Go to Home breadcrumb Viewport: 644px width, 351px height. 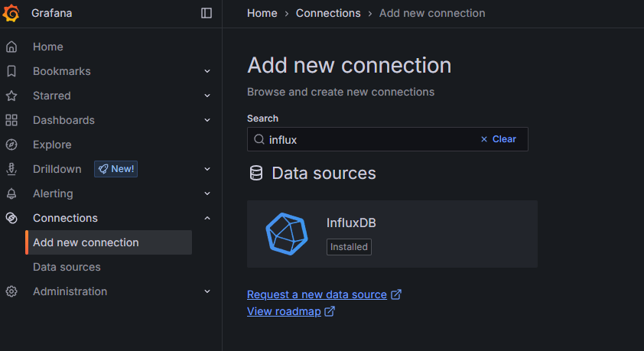coord(262,13)
